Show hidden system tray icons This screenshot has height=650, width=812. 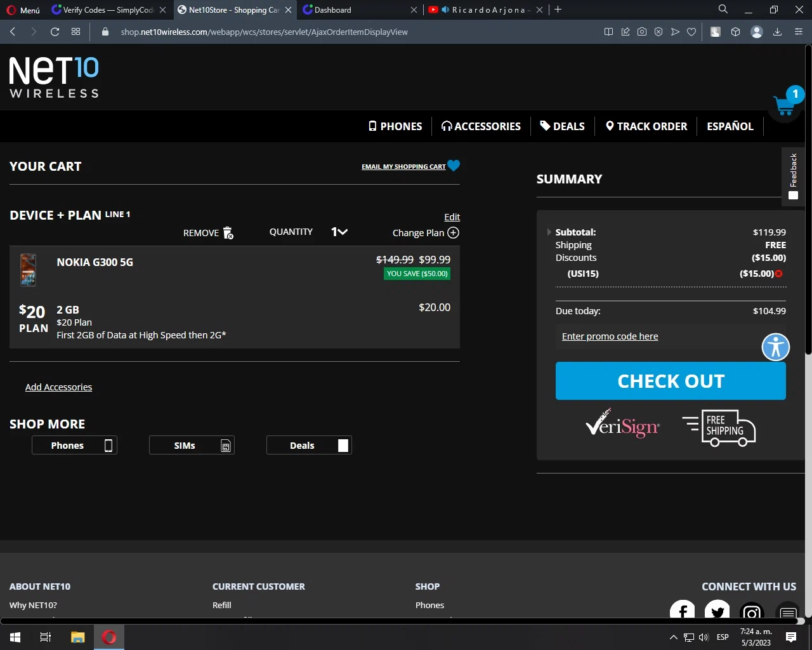coord(673,637)
